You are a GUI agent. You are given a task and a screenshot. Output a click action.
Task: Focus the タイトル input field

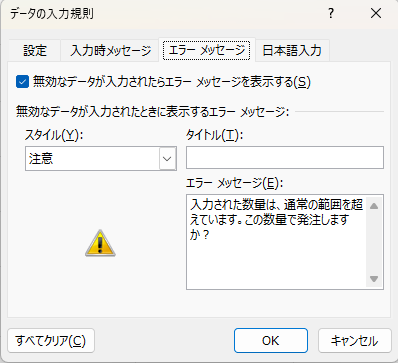pos(285,157)
